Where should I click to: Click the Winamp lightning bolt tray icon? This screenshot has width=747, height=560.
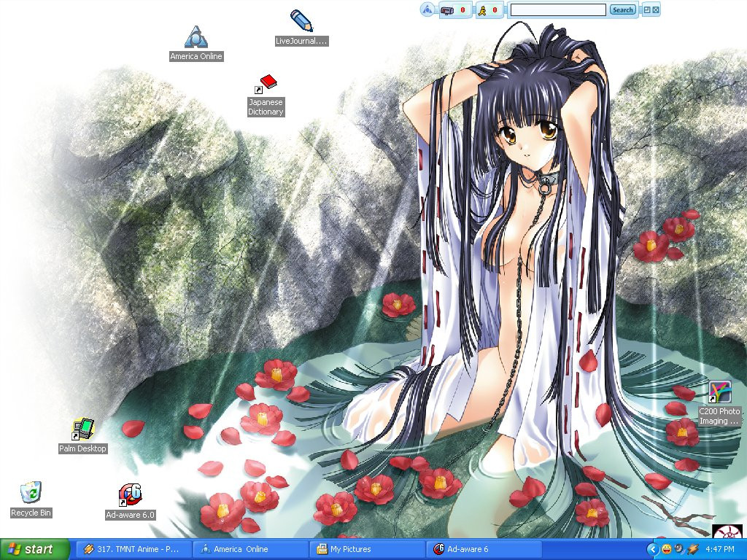click(693, 549)
